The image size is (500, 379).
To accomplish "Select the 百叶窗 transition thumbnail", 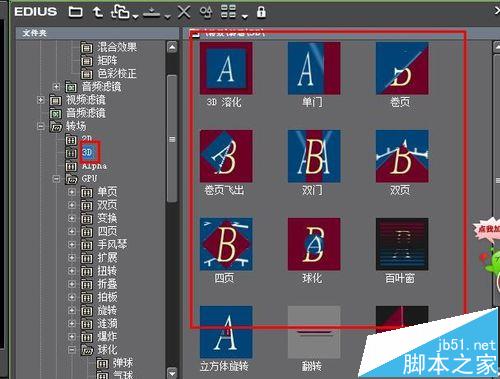I will coord(402,244).
